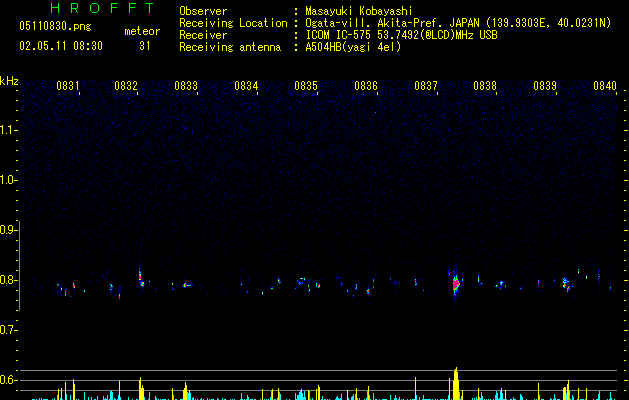Click the 0837 time marker
Screen dimensions: 629x400
[426, 85]
